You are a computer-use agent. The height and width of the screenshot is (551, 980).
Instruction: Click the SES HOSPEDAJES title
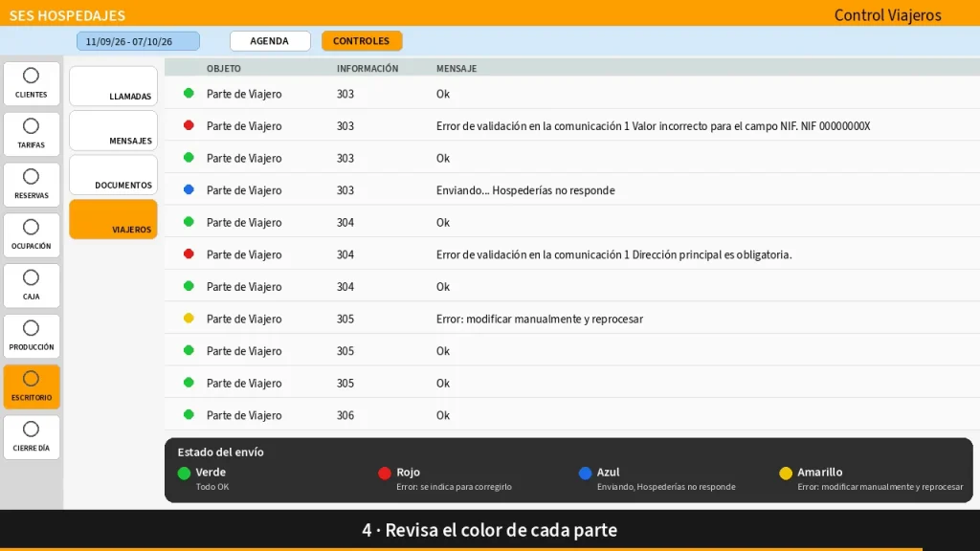pos(68,15)
